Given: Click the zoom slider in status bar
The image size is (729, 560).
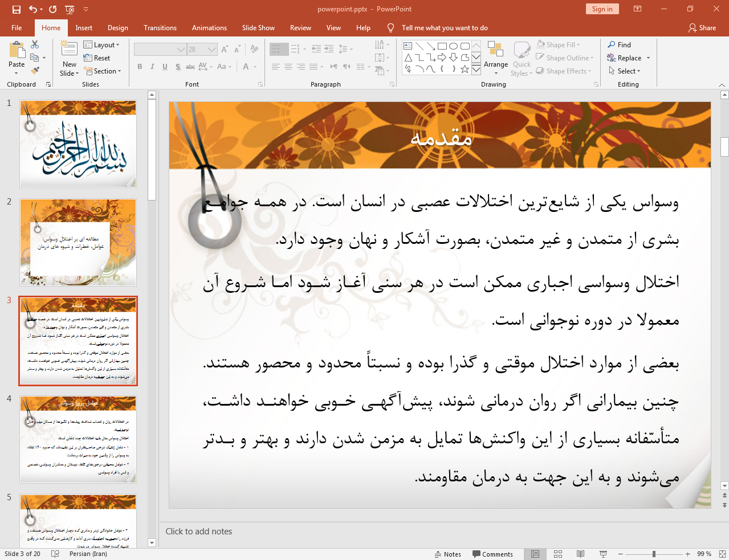Looking at the screenshot, I should click(x=654, y=554).
